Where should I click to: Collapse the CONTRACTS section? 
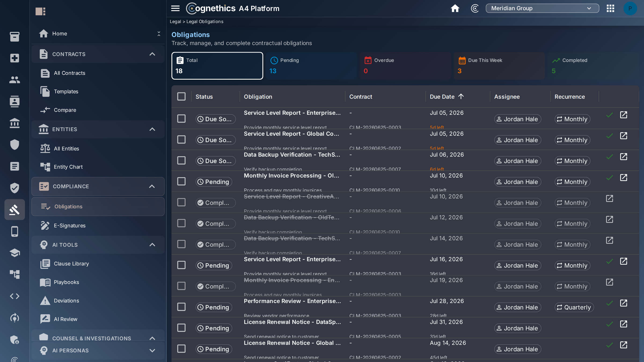coord(152,54)
